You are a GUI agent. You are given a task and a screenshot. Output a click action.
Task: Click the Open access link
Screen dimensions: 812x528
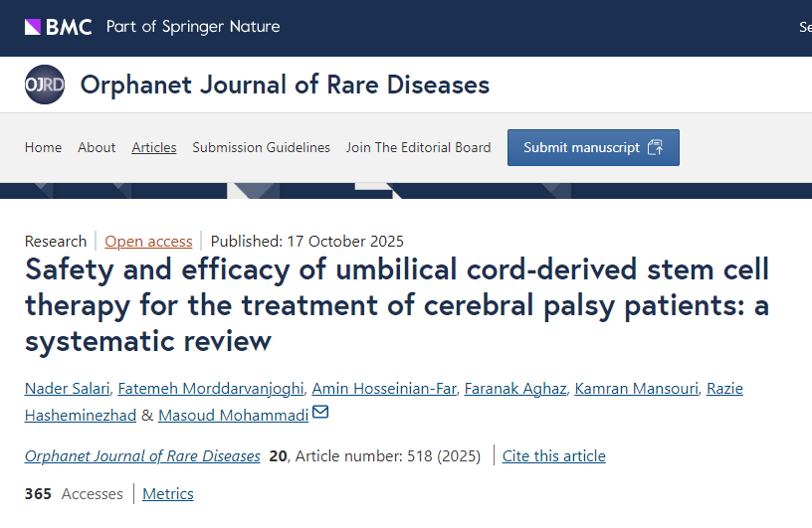point(148,241)
